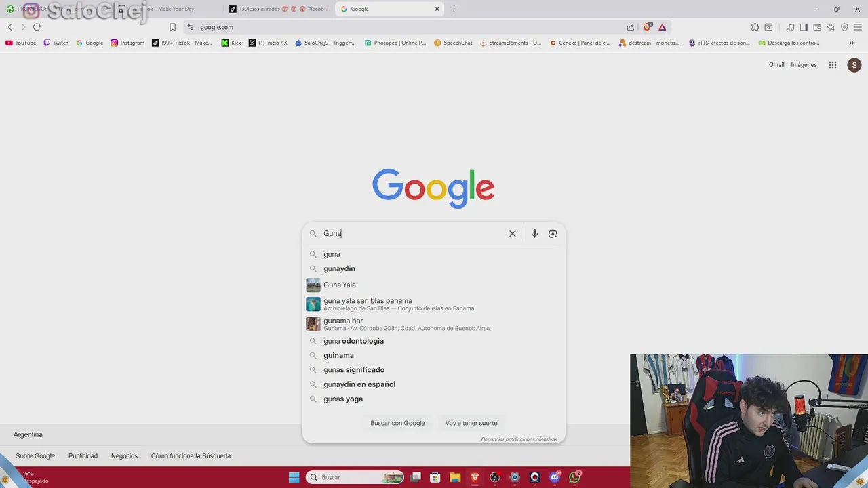The height and width of the screenshot is (488, 868).
Task: Toggle the browser sidebar panel icon
Action: coord(804,27)
